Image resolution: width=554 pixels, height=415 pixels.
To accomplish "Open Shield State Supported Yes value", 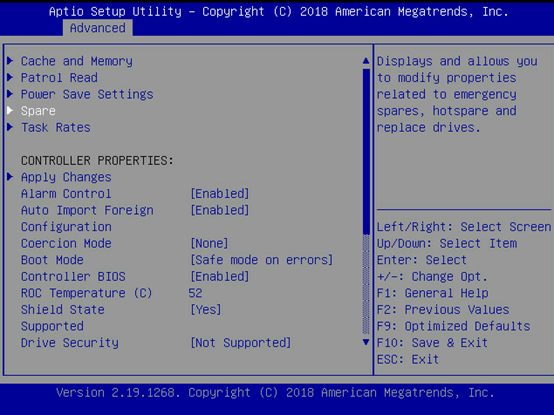I will pos(206,309).
